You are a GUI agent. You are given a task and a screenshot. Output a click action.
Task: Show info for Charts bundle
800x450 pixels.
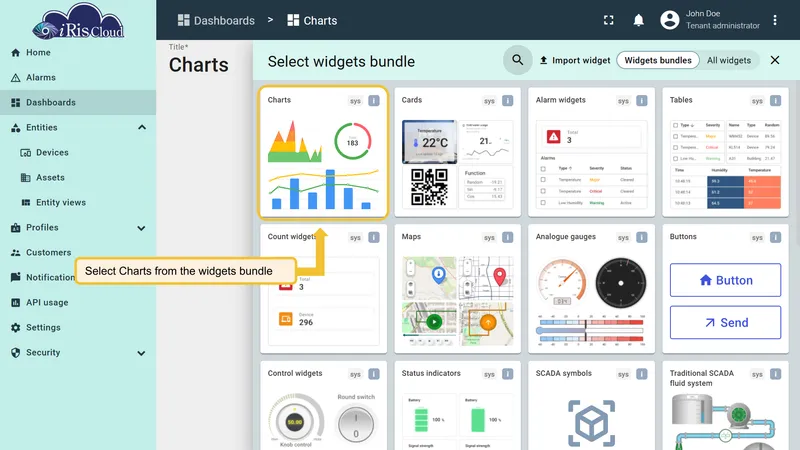pyautogui.click(x=373, y=101)
